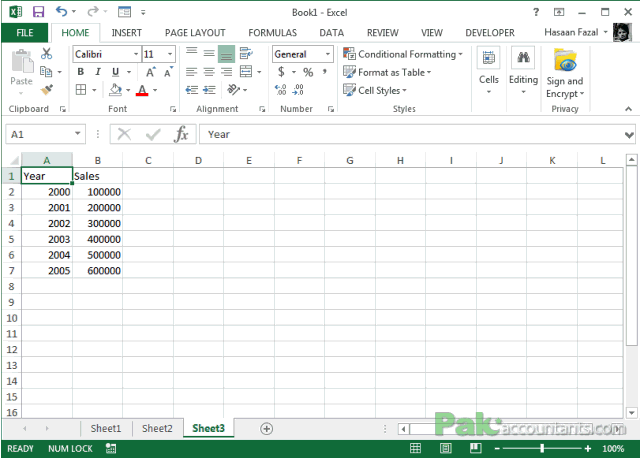Click the Undo arrow icon

pos(61,11)
